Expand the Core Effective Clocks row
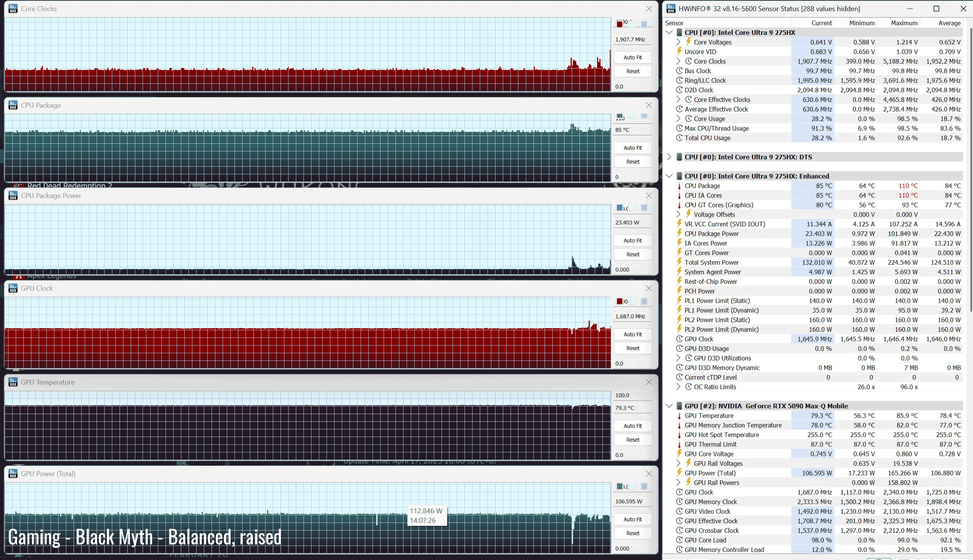Image resolution: width=973 pixels, height=560 pixels. click(679, 100)
